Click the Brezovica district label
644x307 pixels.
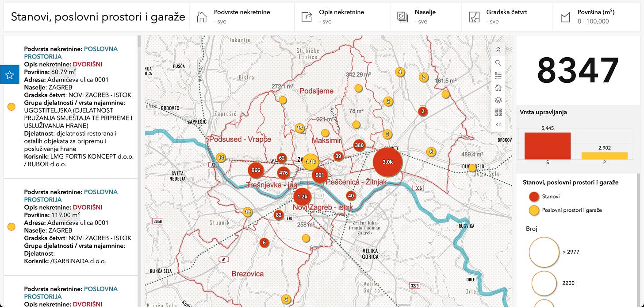(x=248, y=274)
